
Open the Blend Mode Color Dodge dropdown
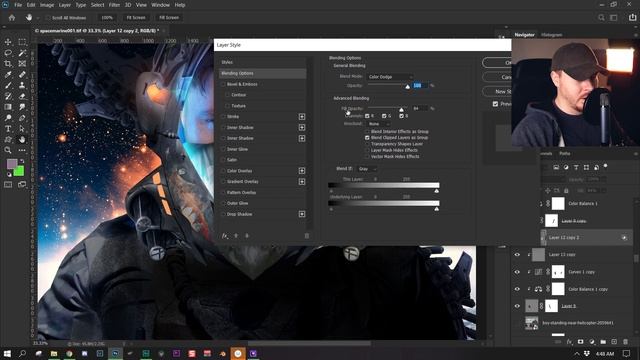click(x=390, y=77)
